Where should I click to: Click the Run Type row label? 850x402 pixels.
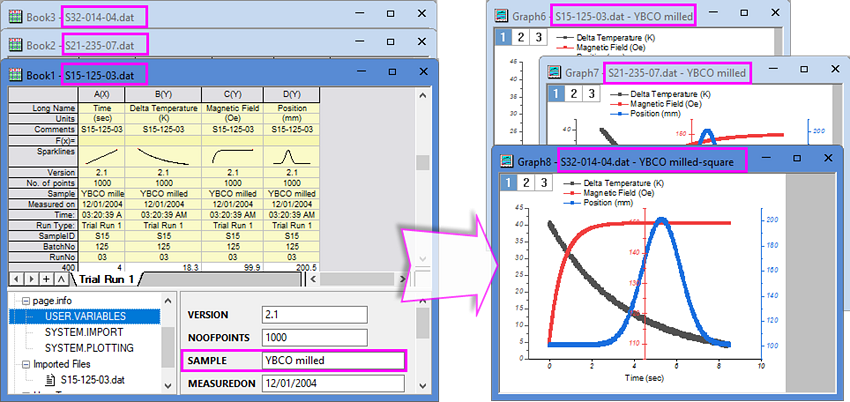click(43, 225)
